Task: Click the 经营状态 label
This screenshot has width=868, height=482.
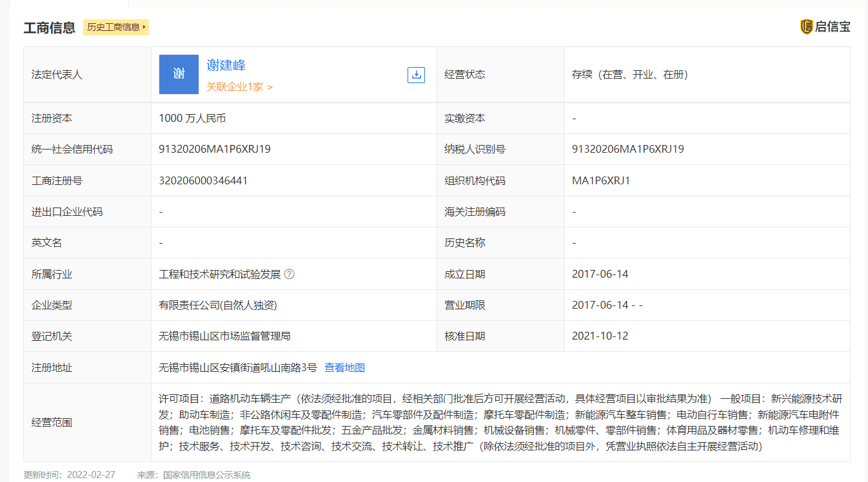Action: [x=464, y=74]
